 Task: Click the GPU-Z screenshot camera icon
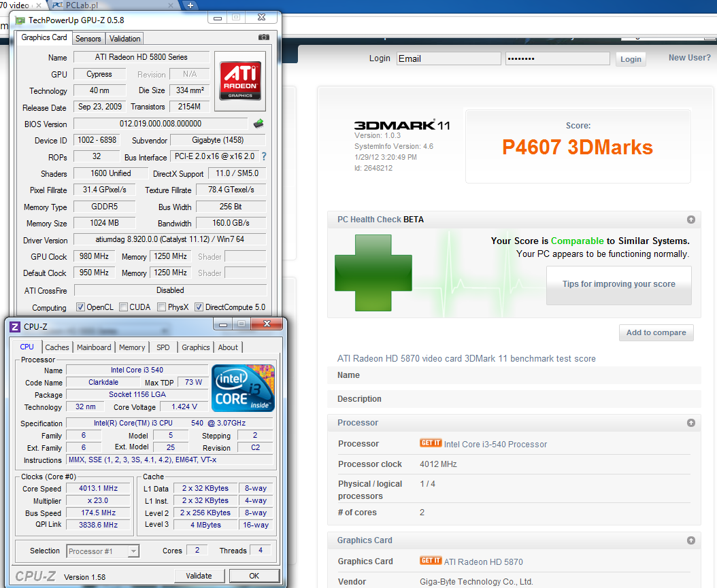(264, 37)
